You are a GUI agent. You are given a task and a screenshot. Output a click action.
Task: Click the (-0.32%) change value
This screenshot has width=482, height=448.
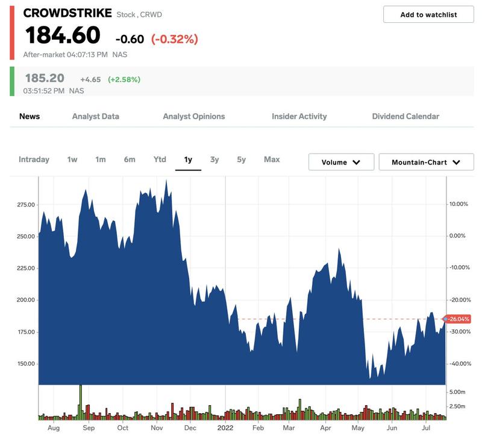coord(174,39)
